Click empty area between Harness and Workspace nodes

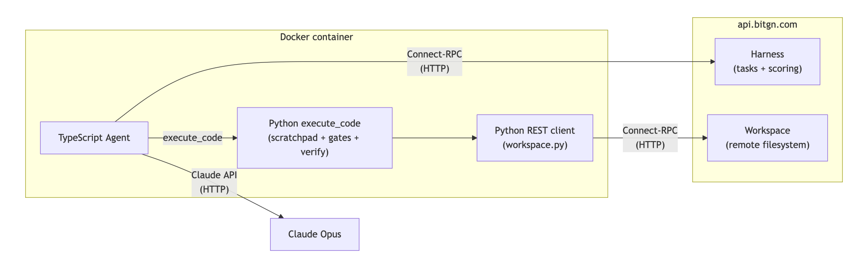(x=767, y=100)
